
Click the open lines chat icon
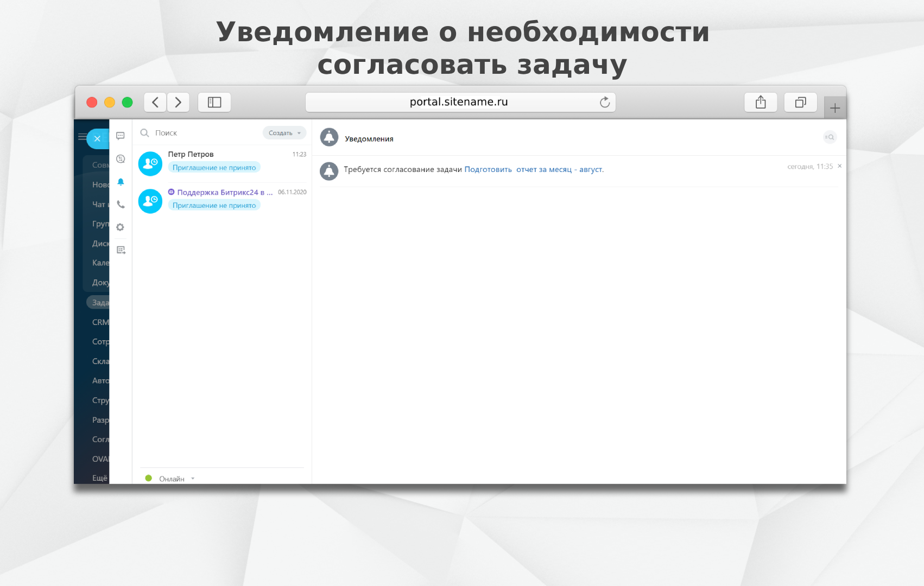coord(121,159)
